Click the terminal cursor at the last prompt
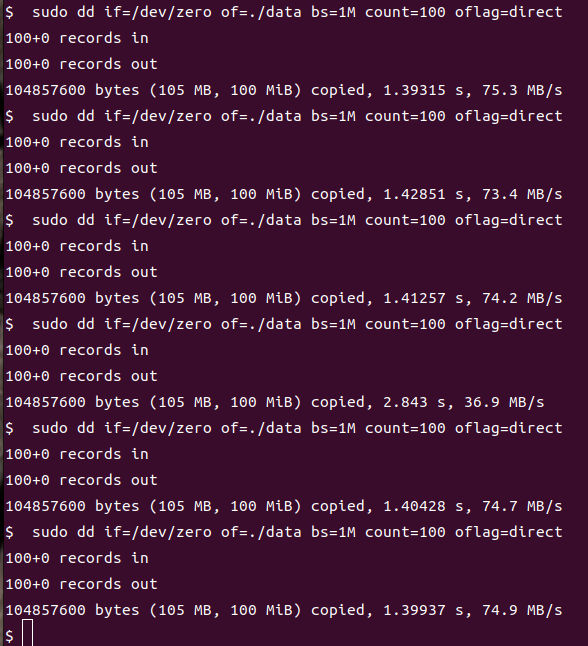The image size is (588, 646). point(28,633)
